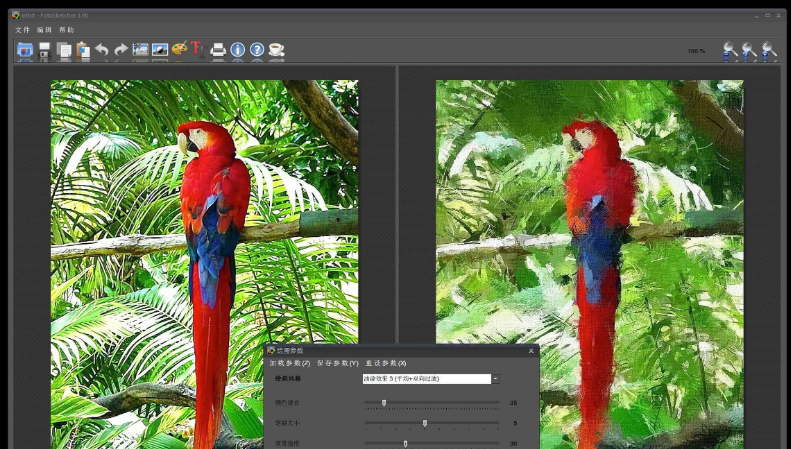Click the paste clipboard icon
This screenshot has width=791, height=449.
coord(83,50)
